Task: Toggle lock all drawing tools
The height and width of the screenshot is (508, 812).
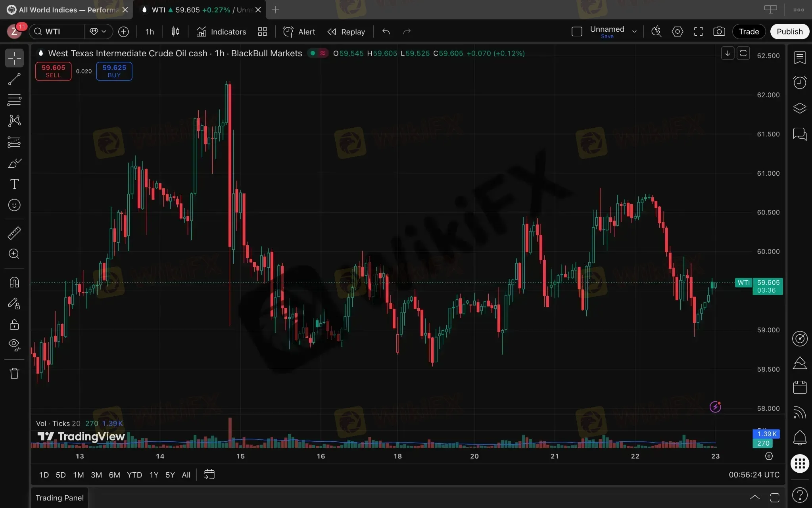Action: point(14,325)
